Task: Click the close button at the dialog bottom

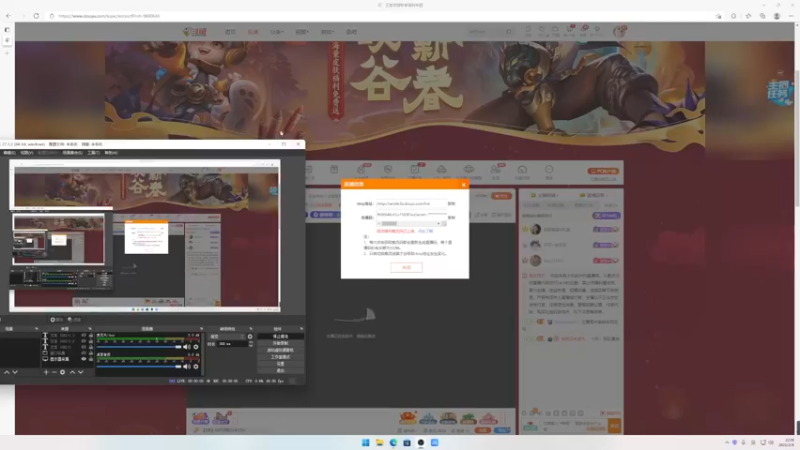Action: 406,267
